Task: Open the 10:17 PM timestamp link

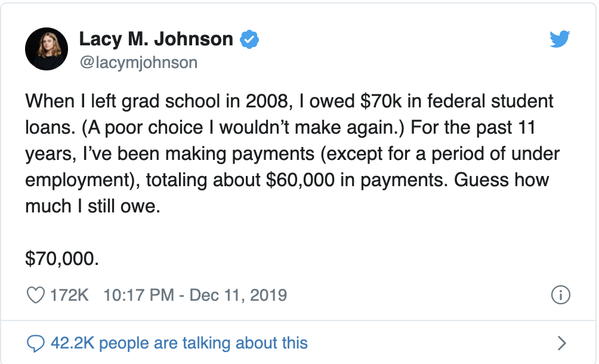Action: tap(138, 295)
